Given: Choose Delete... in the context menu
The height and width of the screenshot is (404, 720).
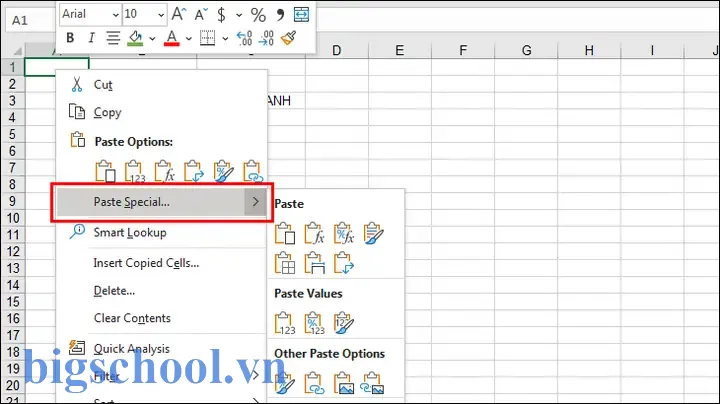Looking at the screenshot, I should [161, 291].
